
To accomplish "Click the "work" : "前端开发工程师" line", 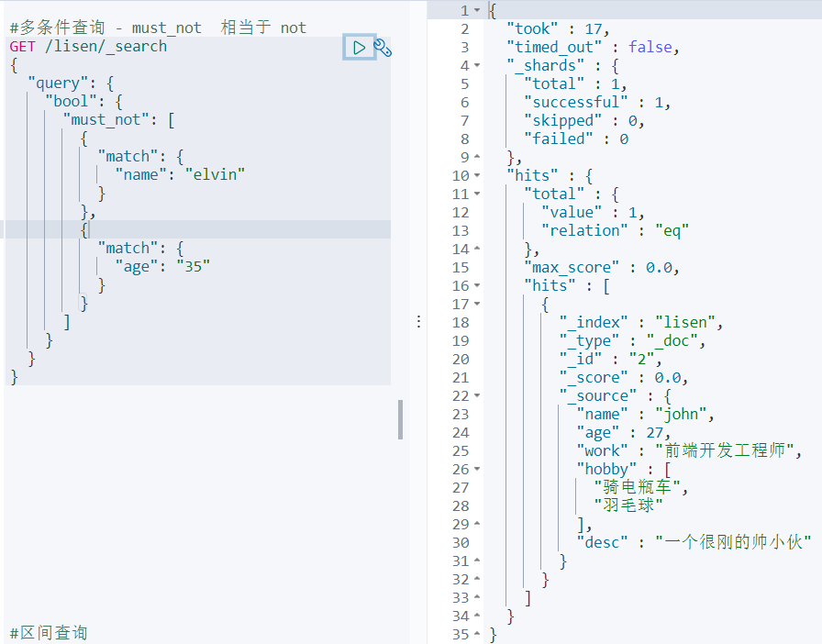I will point(689,451).
